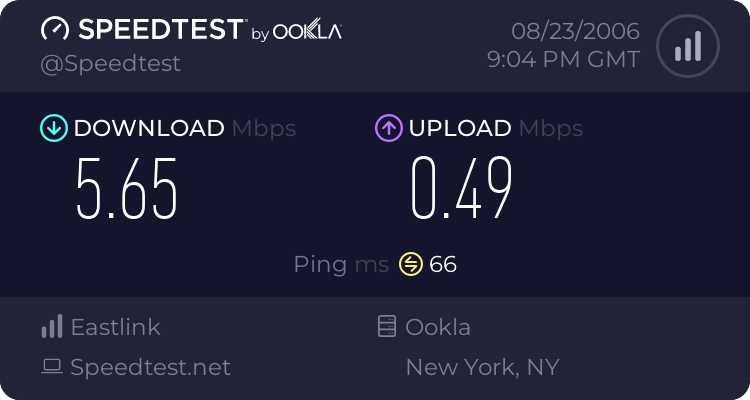The image size is (750, 400).
Task: Click the yellow ping icon
Action: 410,264
